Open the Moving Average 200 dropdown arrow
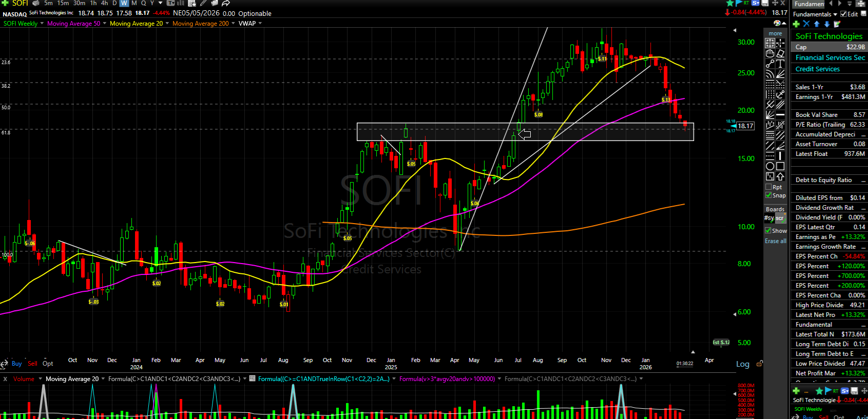Image resolution: width=868 pixels, height=419 pixels. coord(233,23)
